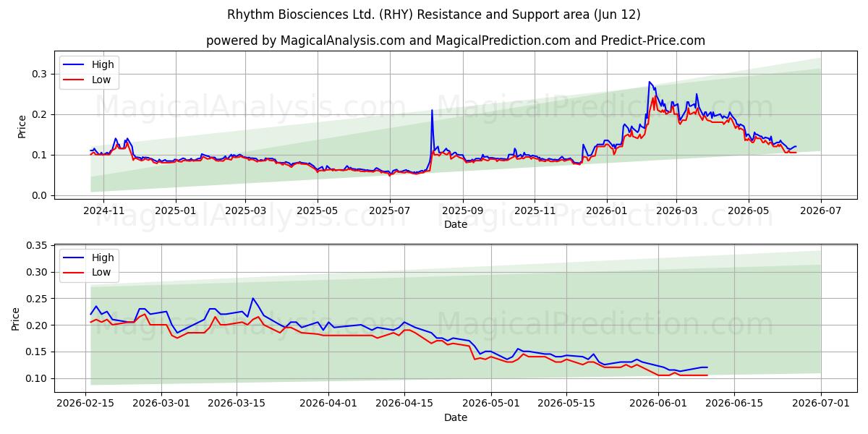
Task: Click the '2026-07-01' x-axis label in bottom chart
Action: (821, 403)
